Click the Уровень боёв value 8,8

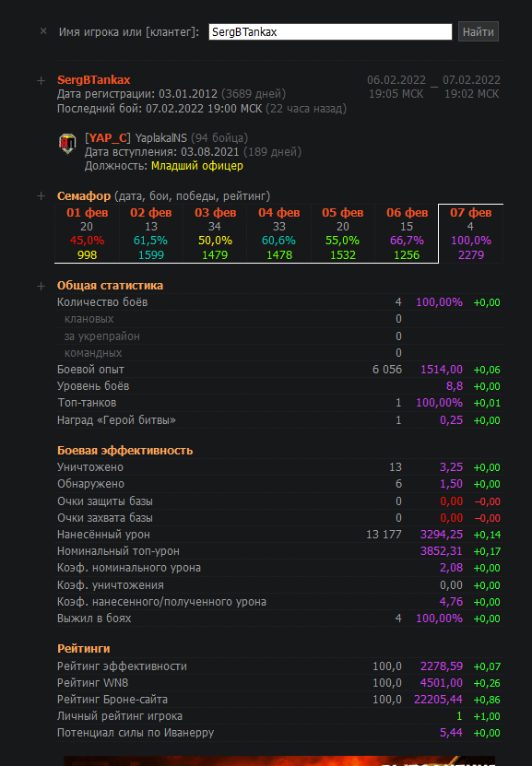point(455,386)
